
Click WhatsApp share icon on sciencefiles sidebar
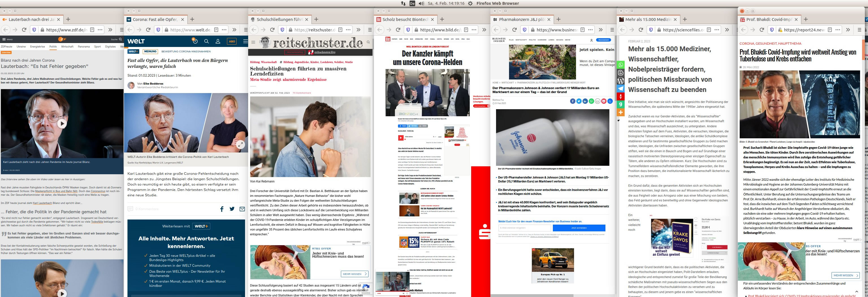tap(621, 65)
